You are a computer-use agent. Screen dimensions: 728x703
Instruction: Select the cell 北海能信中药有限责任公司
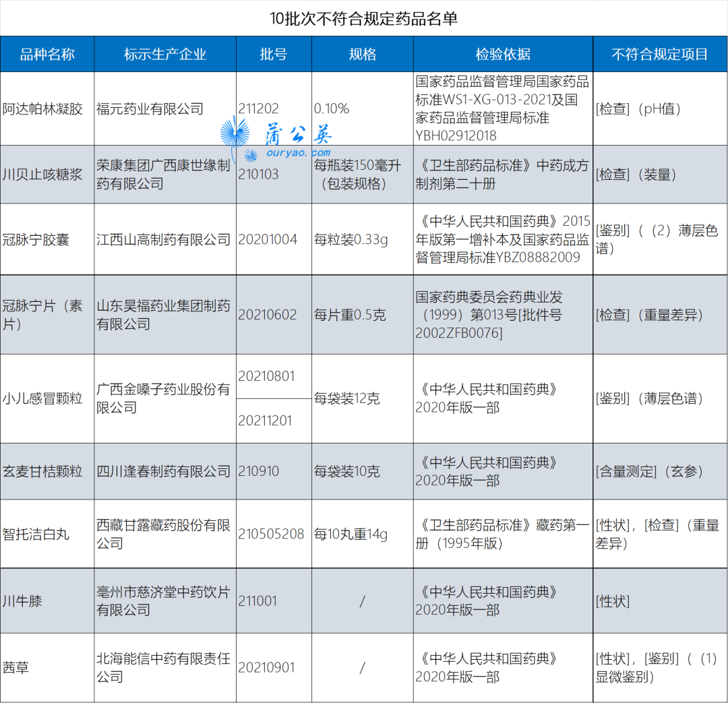pos(165,668)
